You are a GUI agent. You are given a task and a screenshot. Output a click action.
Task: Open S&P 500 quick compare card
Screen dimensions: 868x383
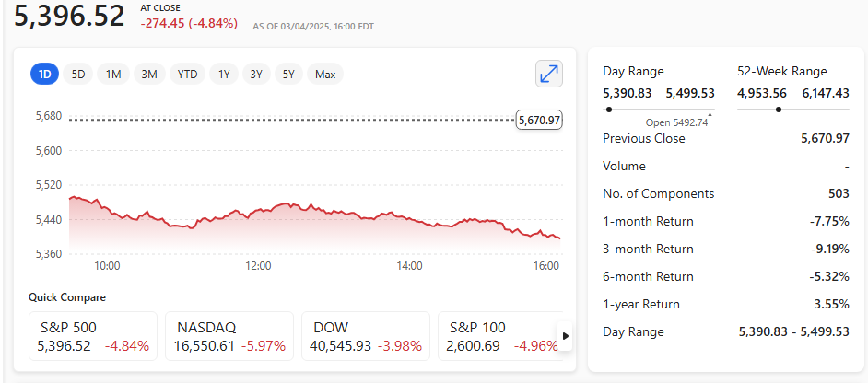point(93,336)
